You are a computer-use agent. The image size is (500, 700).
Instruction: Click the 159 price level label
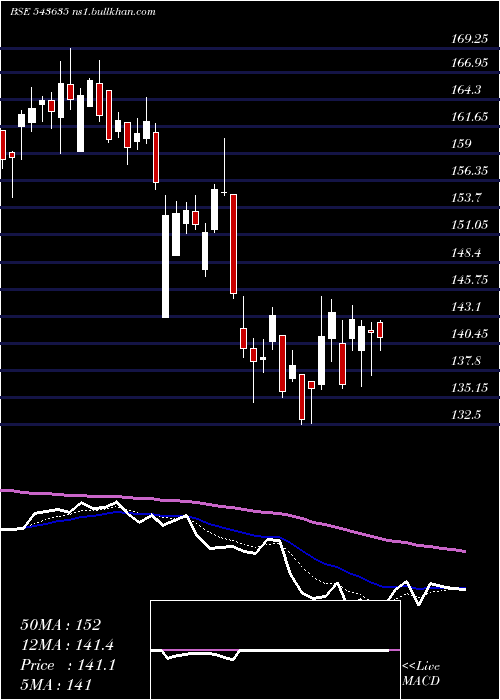(x=461, y=143)
